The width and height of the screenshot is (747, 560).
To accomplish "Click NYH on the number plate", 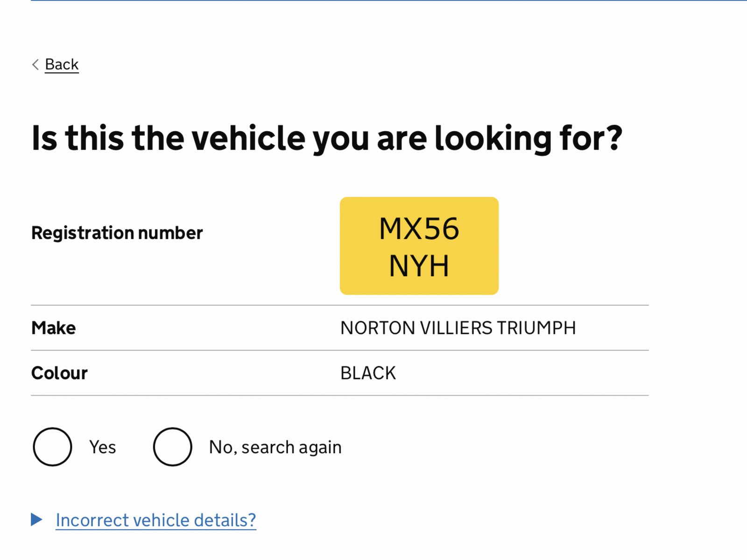I will pos(419,266).
